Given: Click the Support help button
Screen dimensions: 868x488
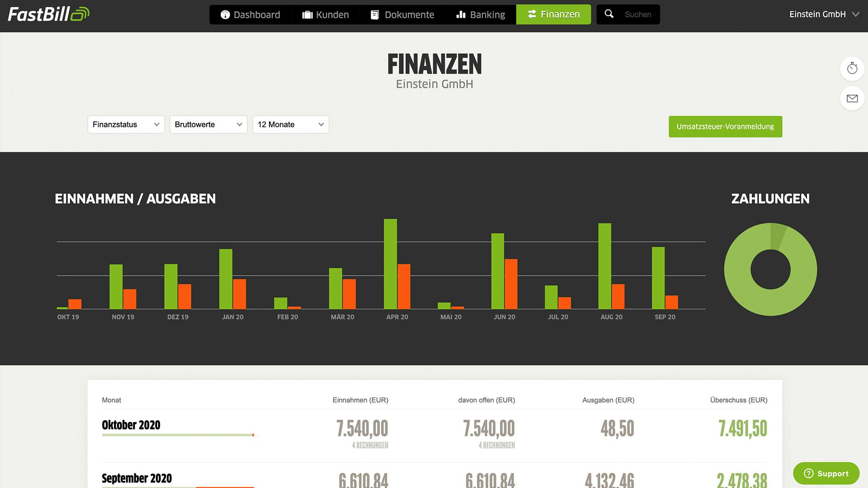Looking at the screenshot, I should coord(826,473).
